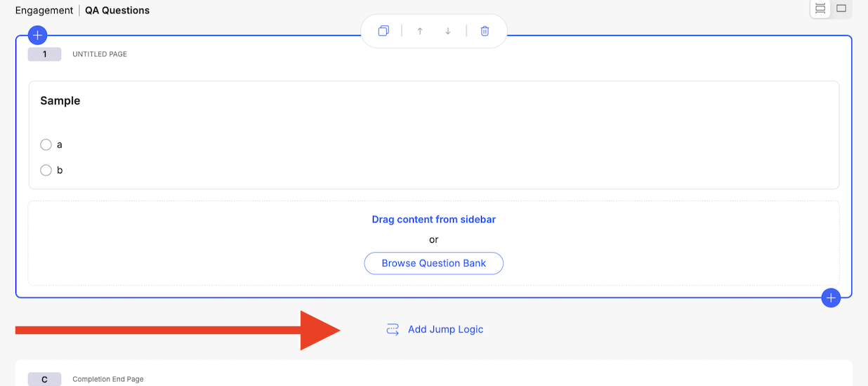Click the QA Questions breadcrumb title
Image resolution: width=868 pixels, height=386 pixels.
tap(117, 11)
